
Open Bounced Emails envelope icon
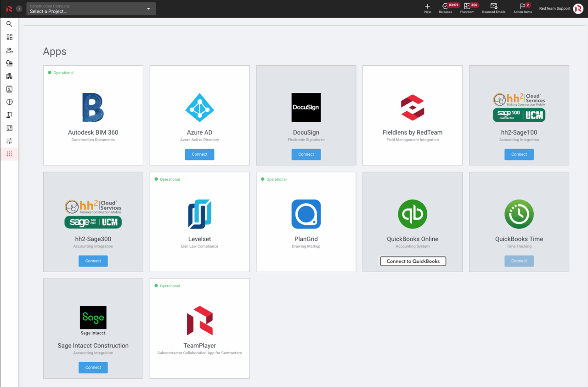point(494,6)
